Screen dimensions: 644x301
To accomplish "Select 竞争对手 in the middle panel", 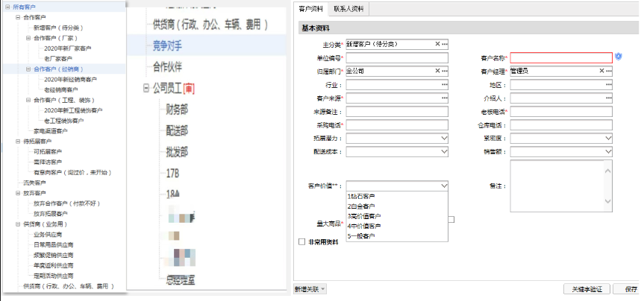I will click(x=167, y=45).
